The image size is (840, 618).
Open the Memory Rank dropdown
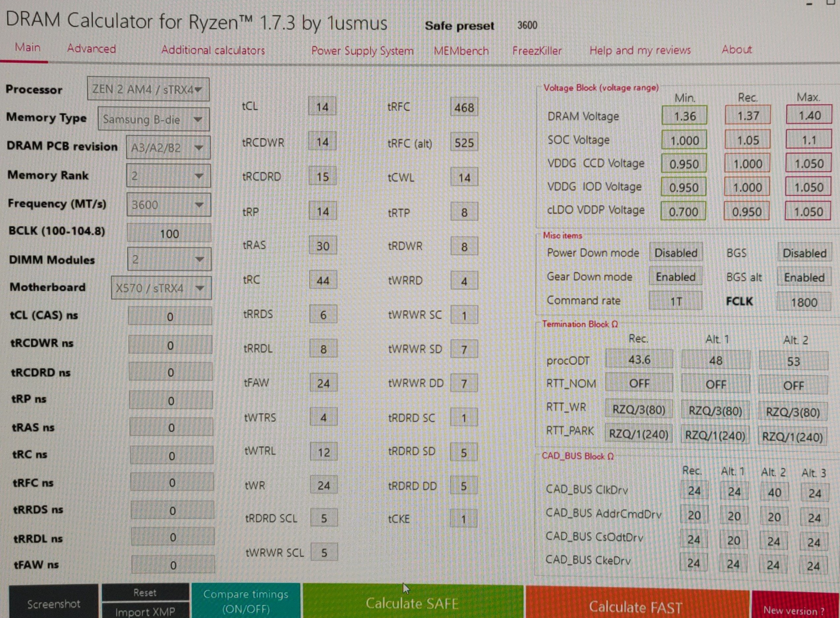click(168, 176)
